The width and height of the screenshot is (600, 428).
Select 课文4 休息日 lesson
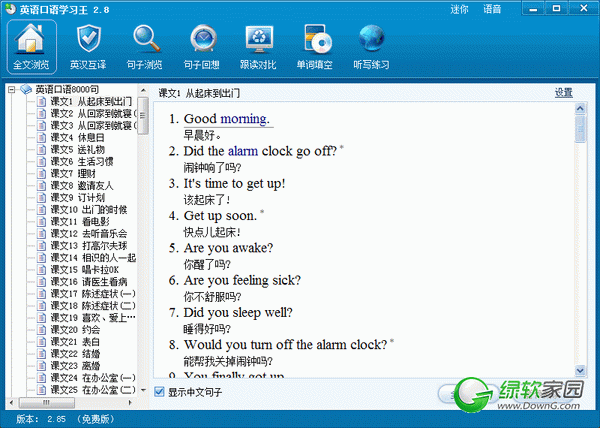tap(77, 137)
